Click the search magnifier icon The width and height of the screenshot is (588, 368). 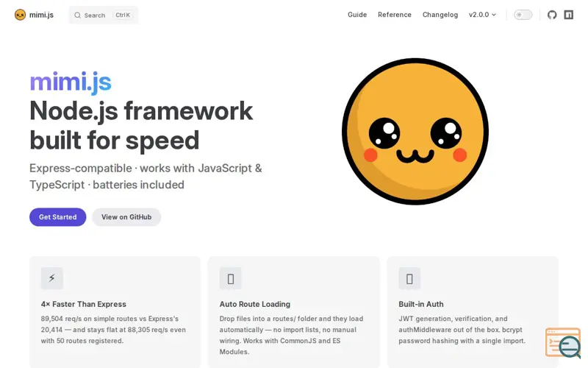pos(78,15)
